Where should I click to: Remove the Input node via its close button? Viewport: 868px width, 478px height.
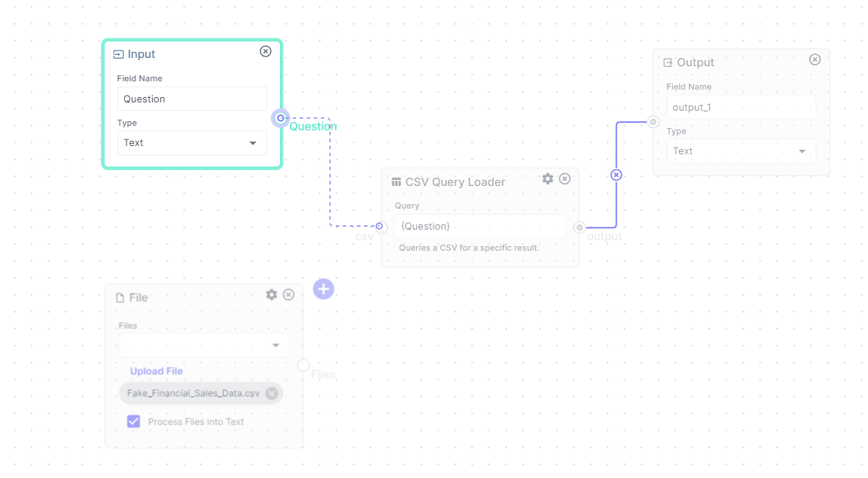265,51
